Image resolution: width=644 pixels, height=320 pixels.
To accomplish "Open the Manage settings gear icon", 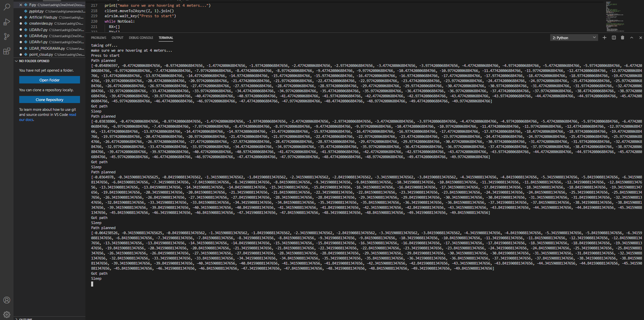I will [7, 314].
